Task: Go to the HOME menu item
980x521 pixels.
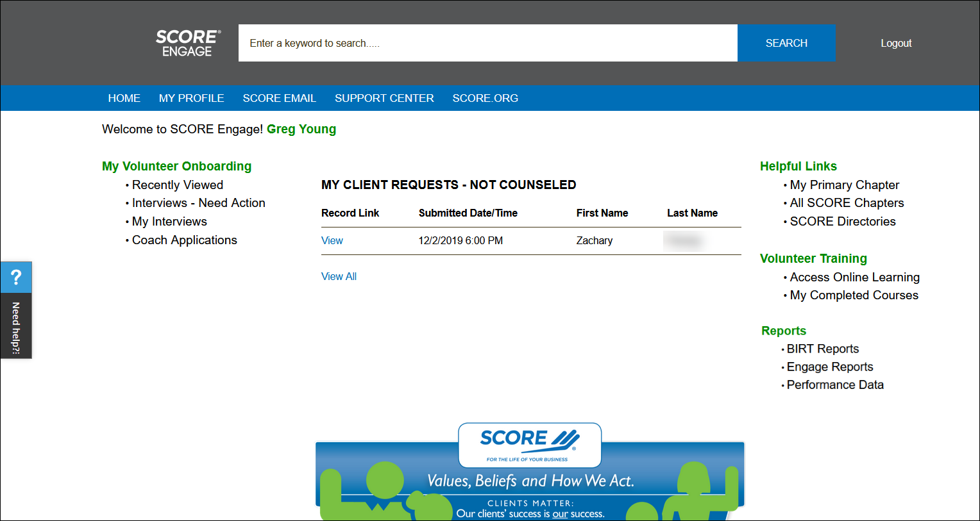Action: [124, 98]
